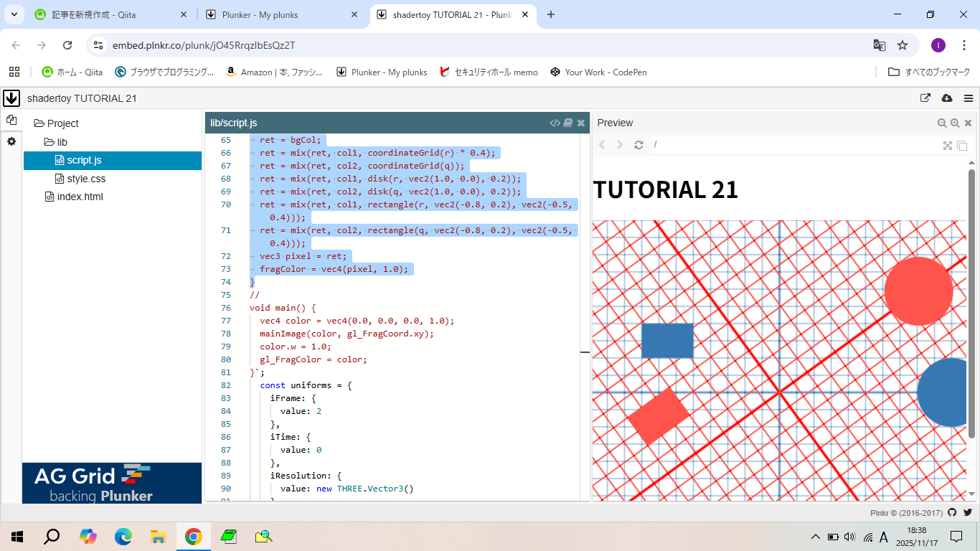Zoom out the Preview panel
The image size is (980, 551).
(x=942, y=123)
